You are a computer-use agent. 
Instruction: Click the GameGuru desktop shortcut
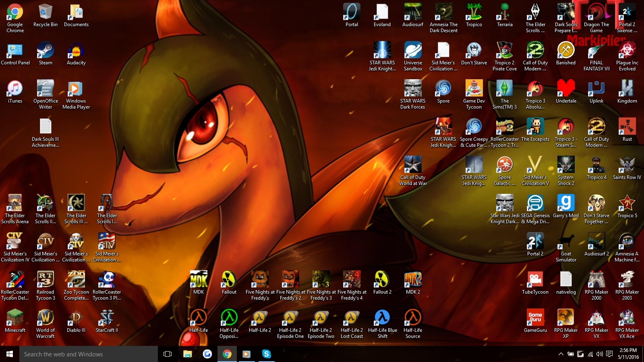(535, 321)
